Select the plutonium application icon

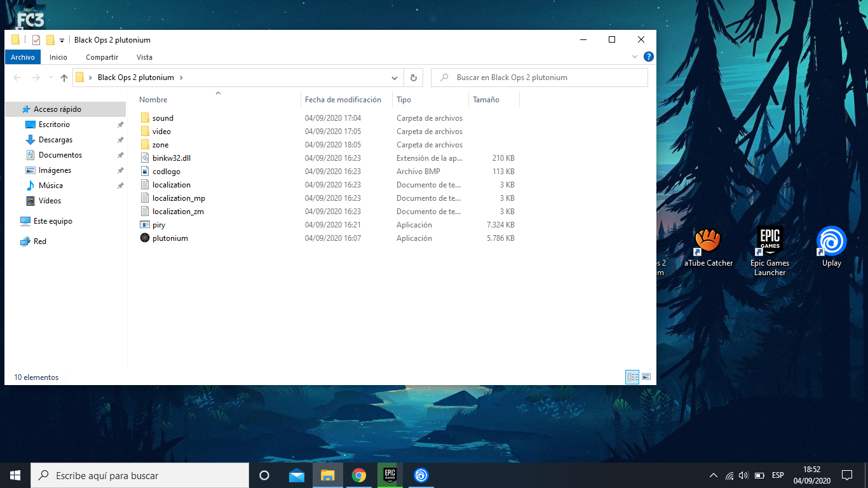click(145, 238)
